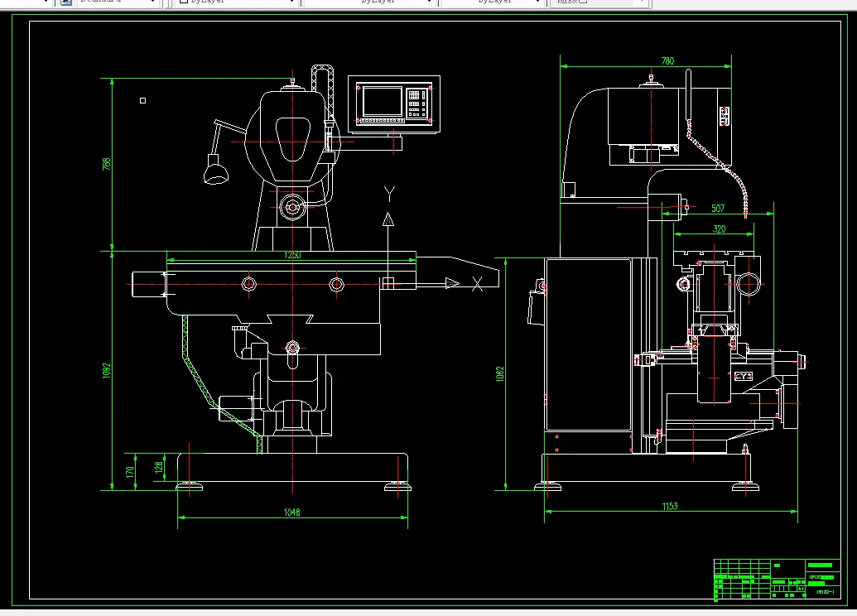Click the Y axis label

(389, 194)
